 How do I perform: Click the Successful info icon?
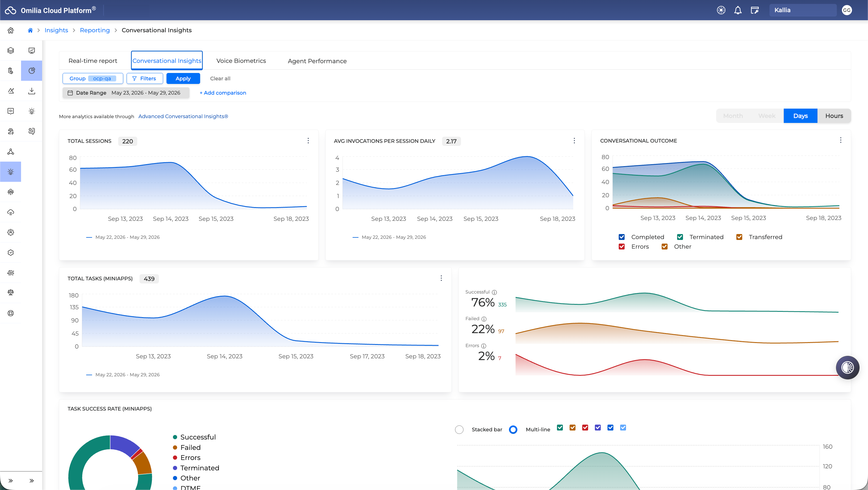click(x=494, y=292)
